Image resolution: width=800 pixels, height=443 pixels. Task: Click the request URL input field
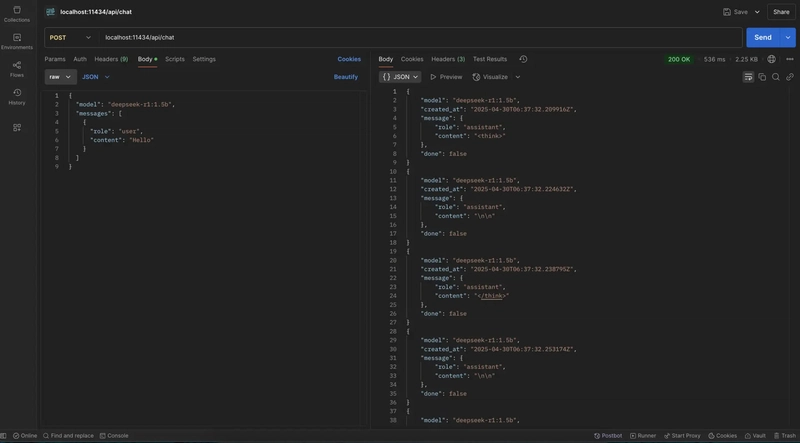[419, 38]
